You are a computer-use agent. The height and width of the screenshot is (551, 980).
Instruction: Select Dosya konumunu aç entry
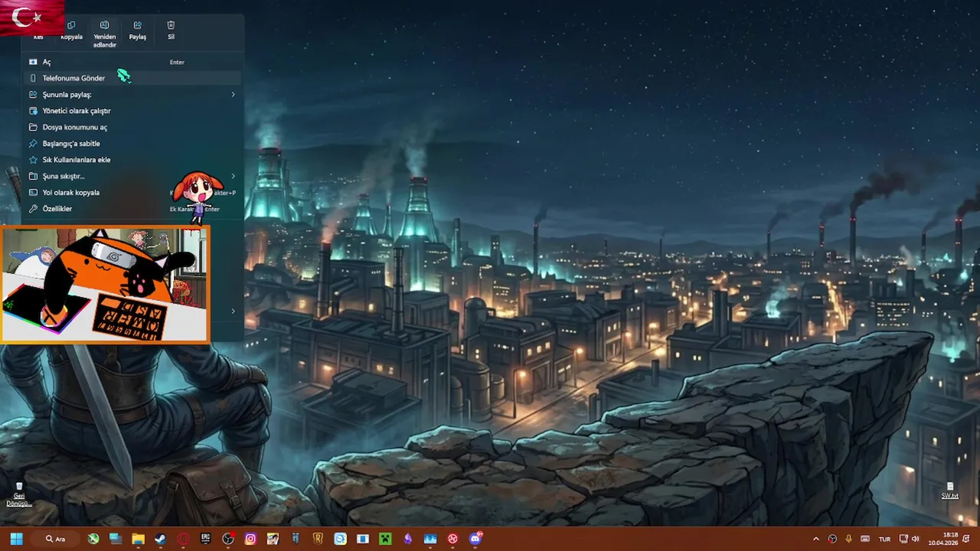click(x=132, y=127)
